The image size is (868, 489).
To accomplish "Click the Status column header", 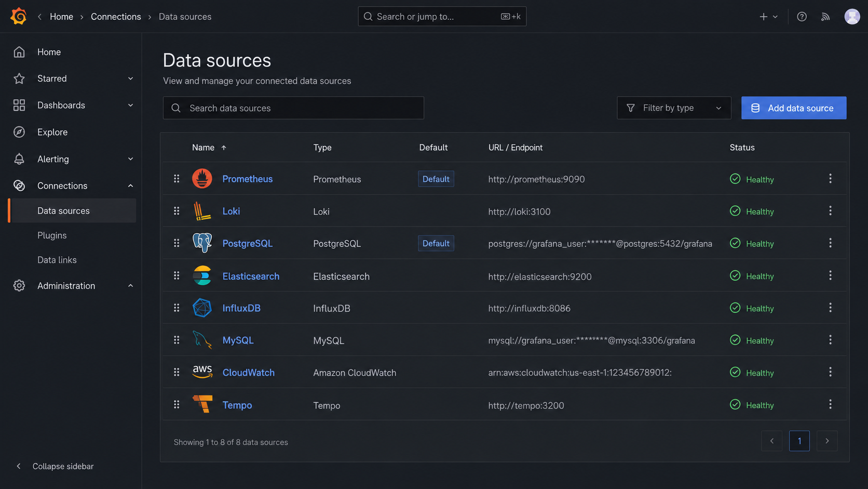I will (x=742, y=148).
